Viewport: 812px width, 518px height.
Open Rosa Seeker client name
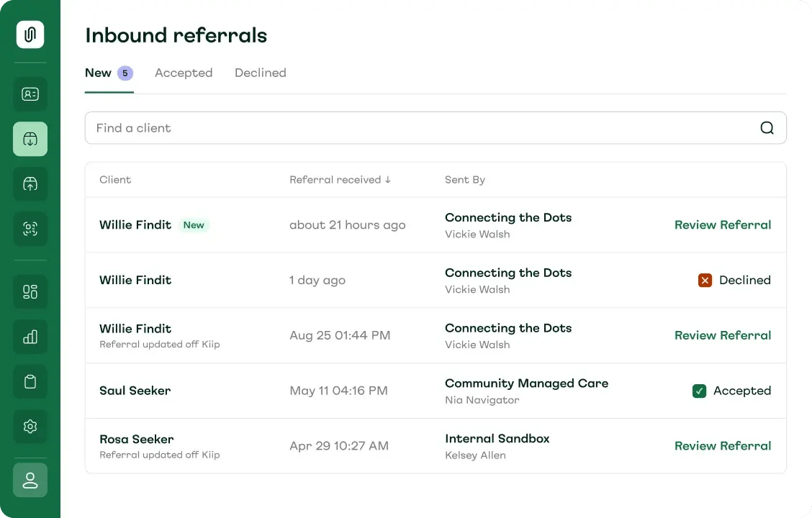[137, 440]
